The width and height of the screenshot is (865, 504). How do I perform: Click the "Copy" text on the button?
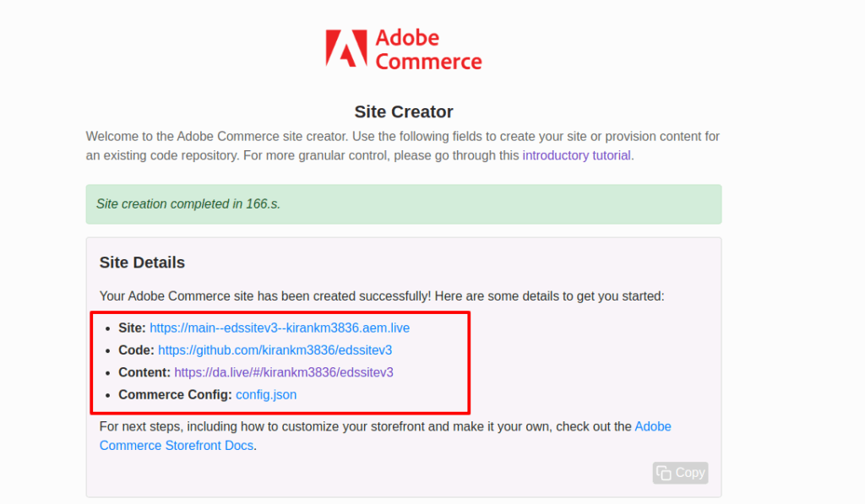690,473
